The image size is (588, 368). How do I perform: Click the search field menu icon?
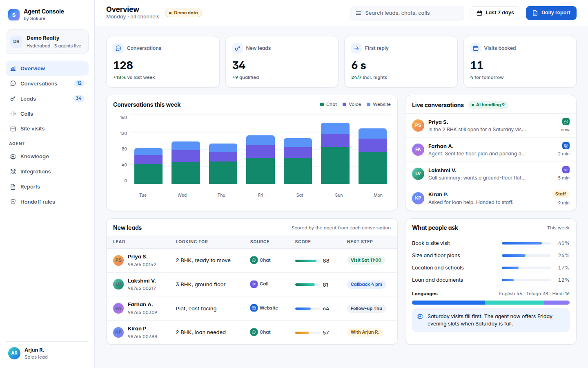pyautogui.click(x=359, y=13)
